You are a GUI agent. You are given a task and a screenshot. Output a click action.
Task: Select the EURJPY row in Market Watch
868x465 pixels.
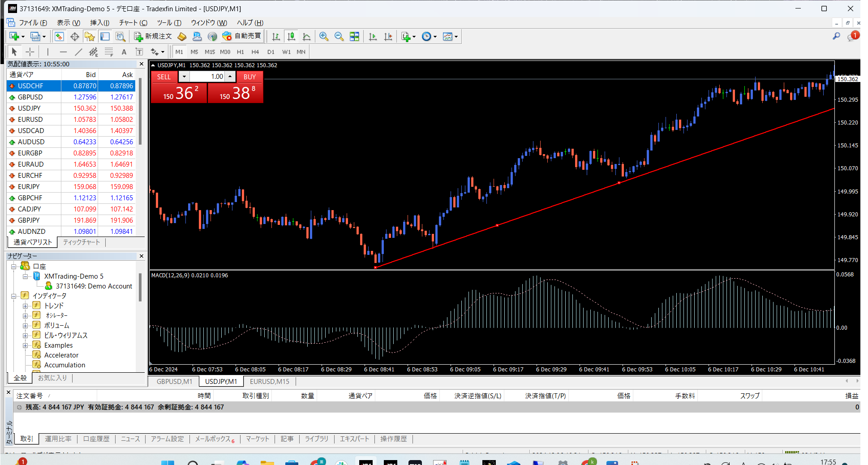tap(29, 187)
